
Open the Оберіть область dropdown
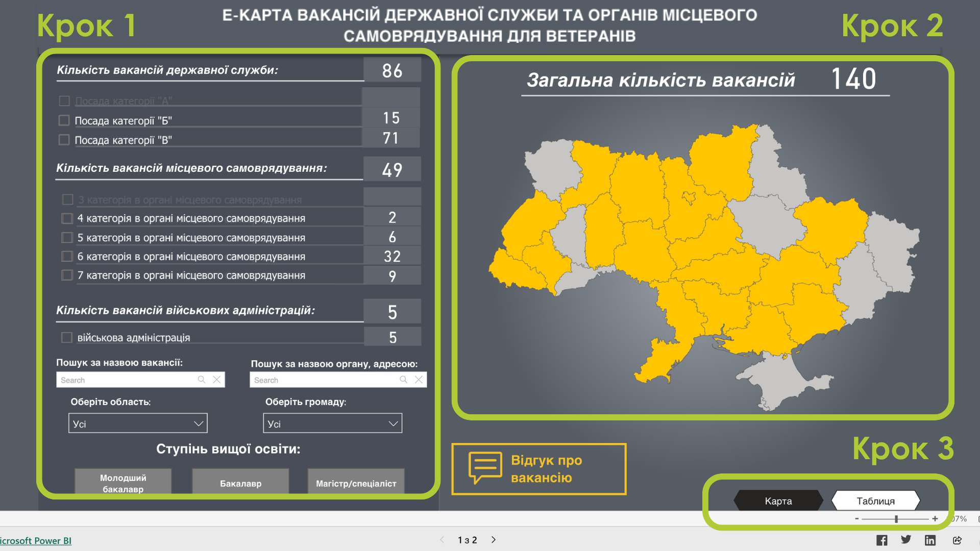138,423
